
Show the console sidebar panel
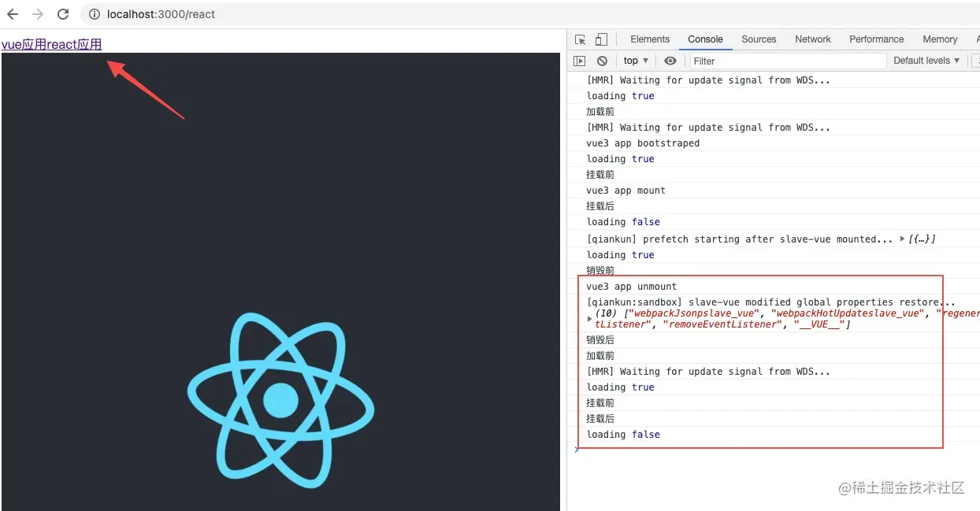(580, 61)
